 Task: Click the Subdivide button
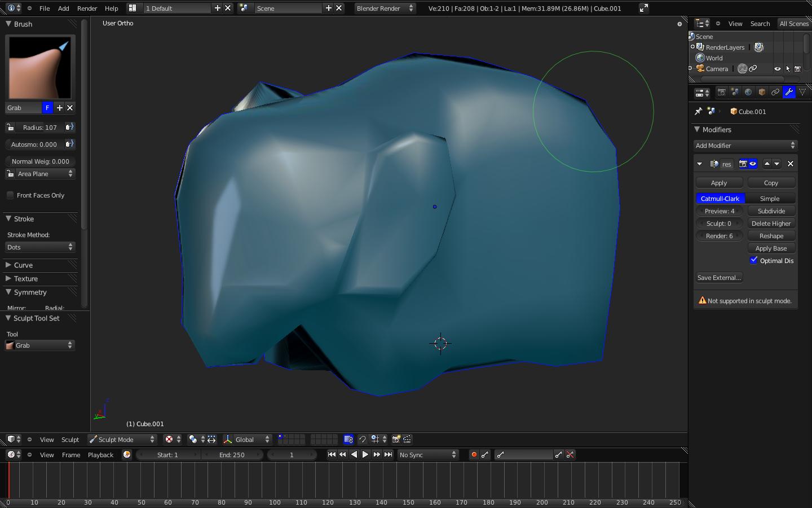pos(771,211)
